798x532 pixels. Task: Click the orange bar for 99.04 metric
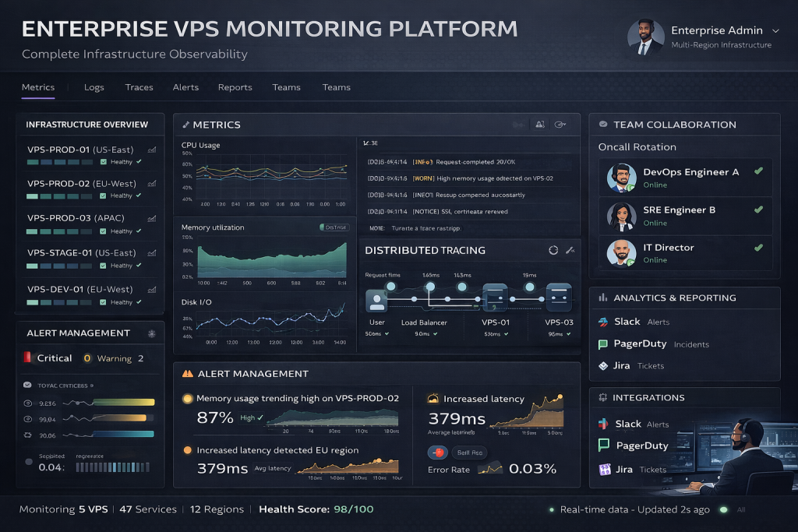coord(121,418)
